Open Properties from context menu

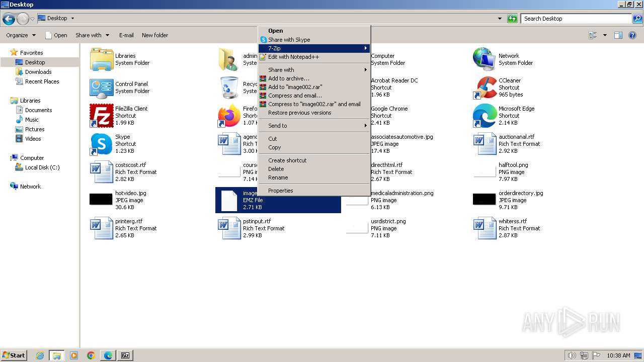[314, 191]
